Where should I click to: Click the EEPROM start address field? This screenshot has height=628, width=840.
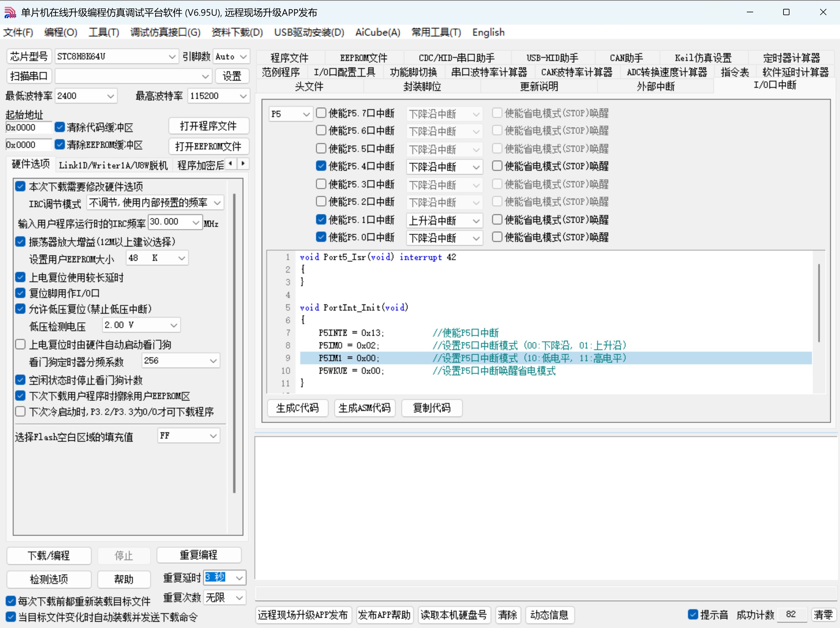[x=28, y=145]
